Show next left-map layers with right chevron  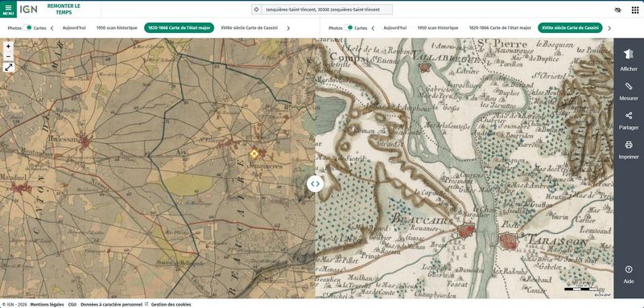[288, 28]
